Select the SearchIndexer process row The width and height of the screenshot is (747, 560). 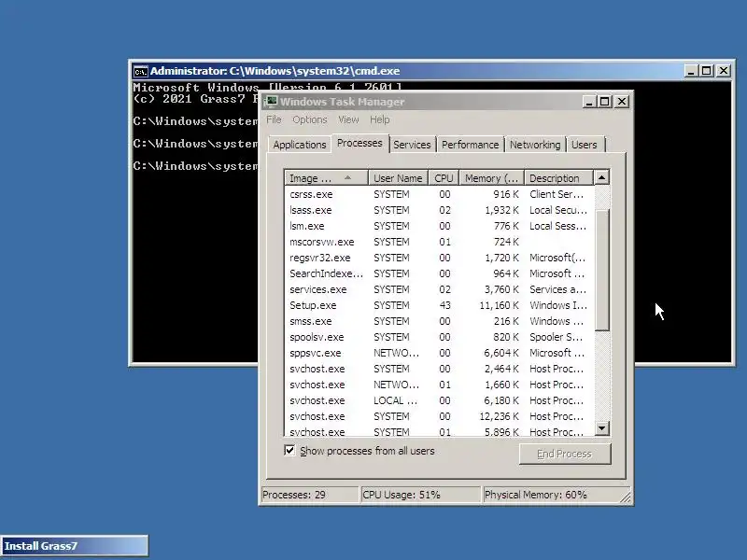[439, 273]
